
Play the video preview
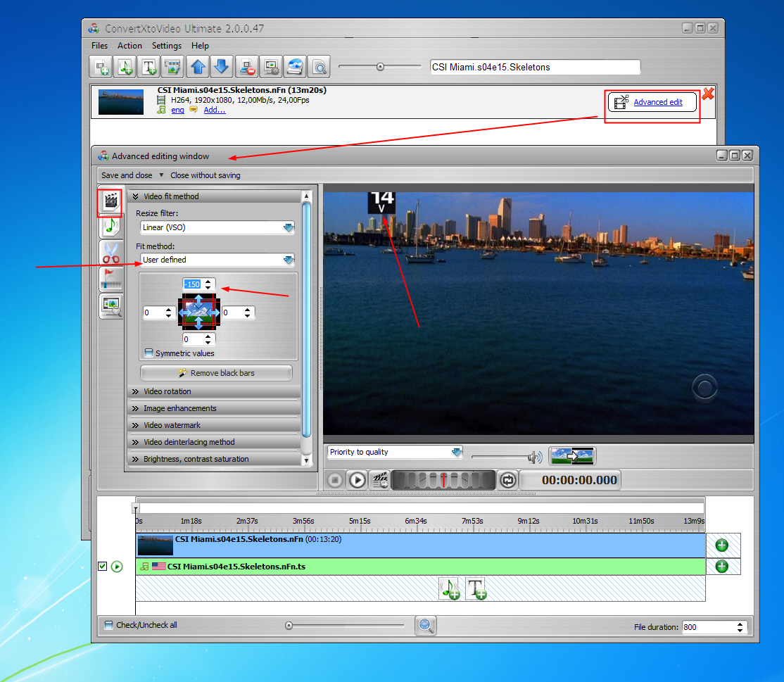(357, 480)
